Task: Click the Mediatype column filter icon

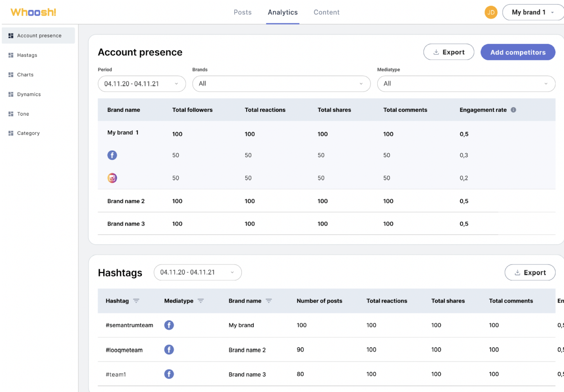Action: click(201, 301)
